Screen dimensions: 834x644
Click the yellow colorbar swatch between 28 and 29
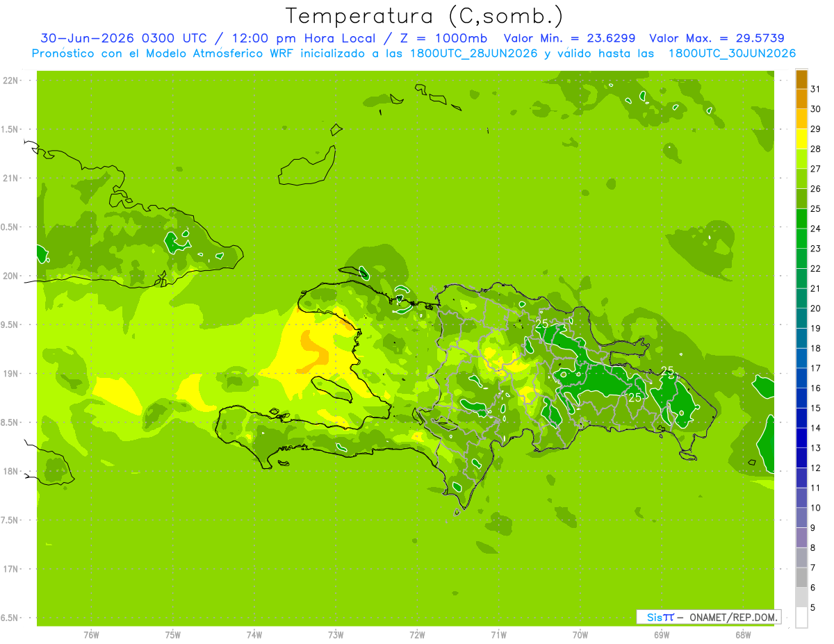pos(801,139)
